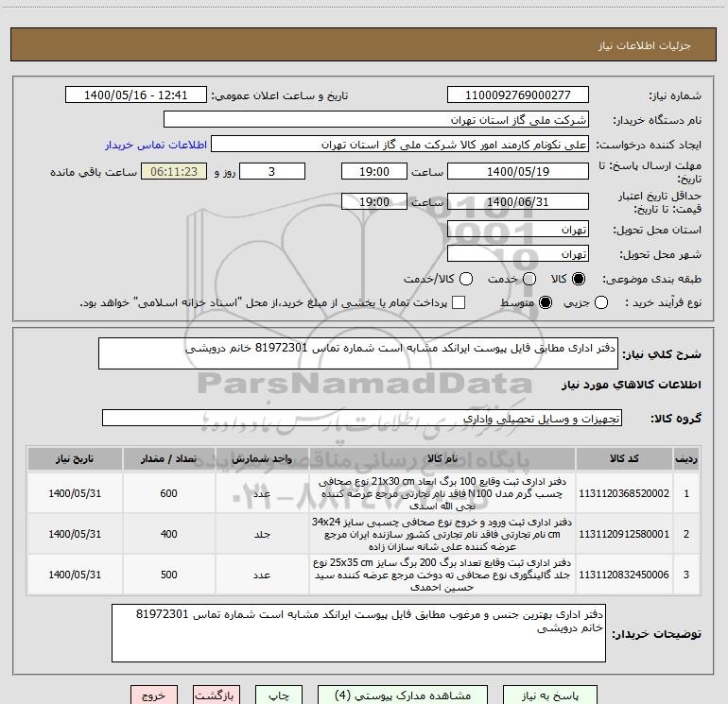Click product code 1131120368520002
728x704 pixels.
pos(624,493)
